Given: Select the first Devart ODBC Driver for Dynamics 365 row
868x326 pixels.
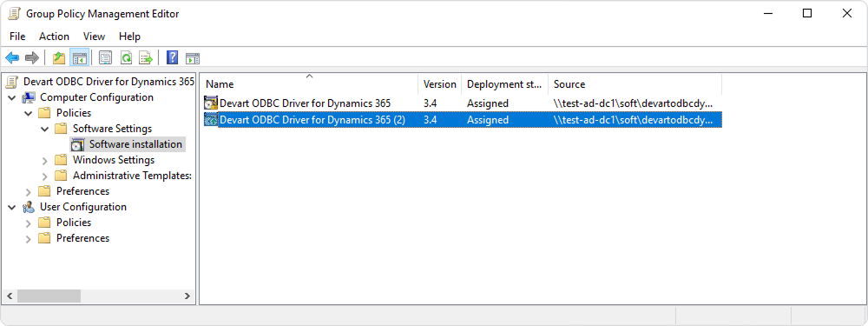Looking at the screenshot, I should coord(463,103).
